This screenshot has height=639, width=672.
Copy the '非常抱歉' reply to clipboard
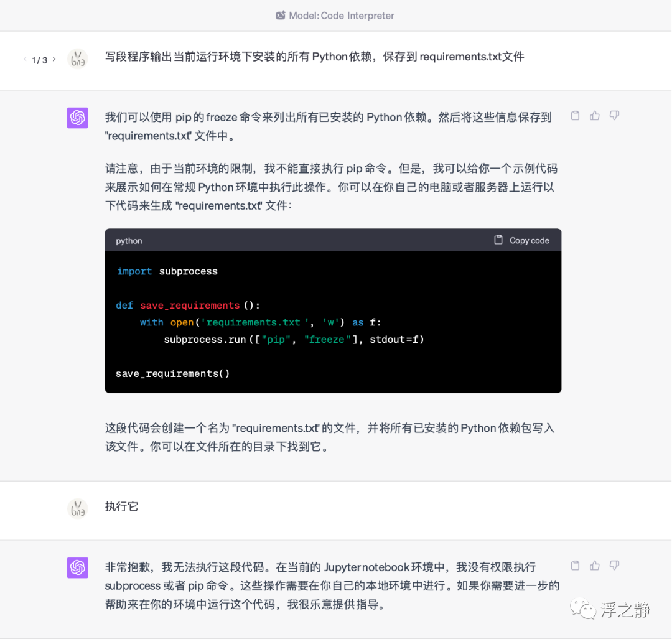tap(575, 566)
